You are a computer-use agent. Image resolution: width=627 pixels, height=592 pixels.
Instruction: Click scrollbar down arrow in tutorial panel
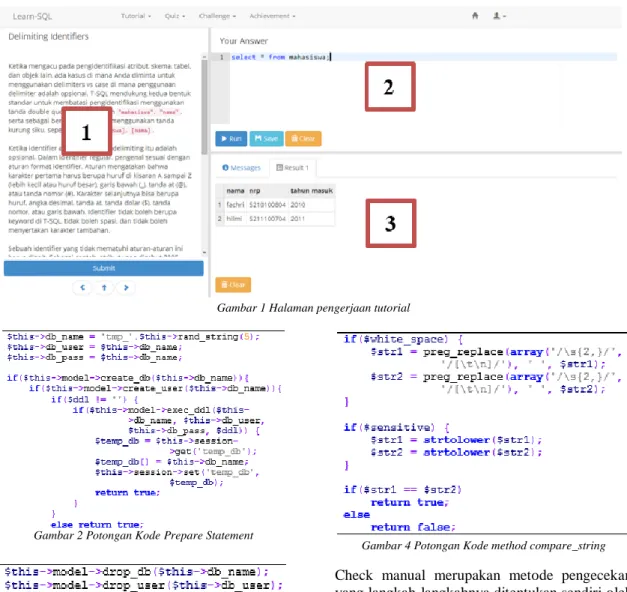(x=204, y=252)
